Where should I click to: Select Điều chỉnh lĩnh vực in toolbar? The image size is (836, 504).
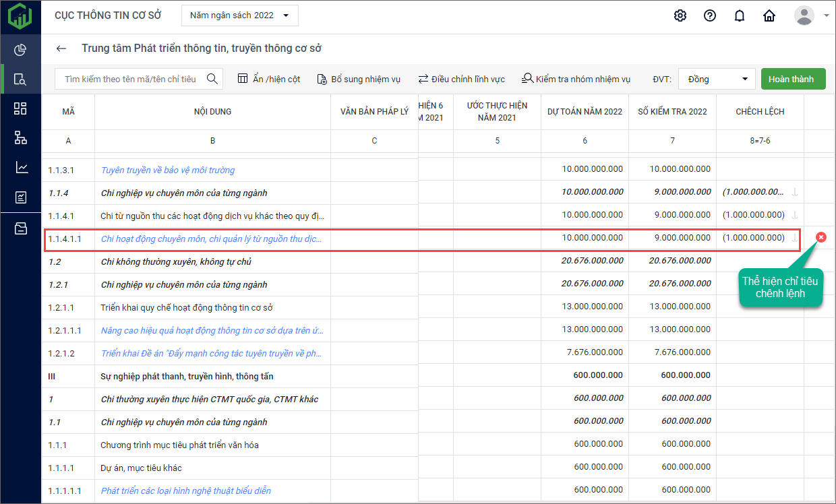[461, 79]
